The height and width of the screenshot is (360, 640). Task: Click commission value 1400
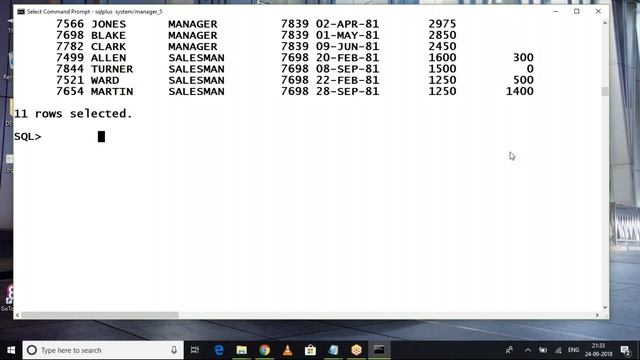coord(520,91)
